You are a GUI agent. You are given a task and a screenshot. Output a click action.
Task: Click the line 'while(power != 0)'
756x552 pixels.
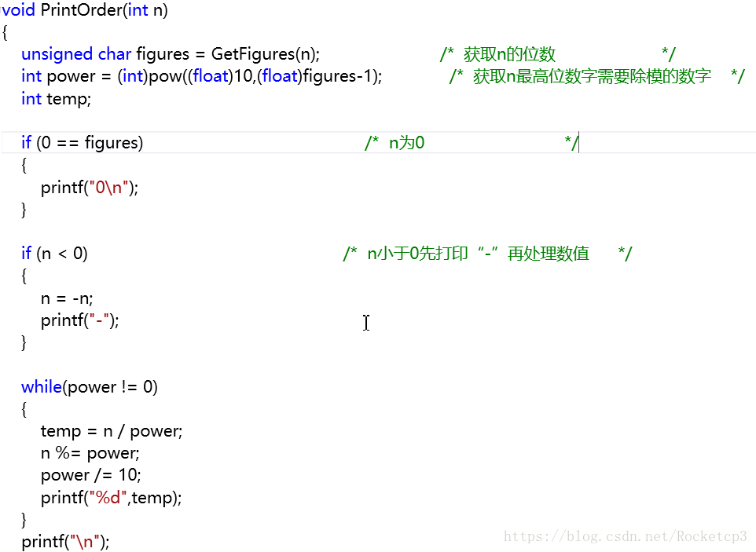click(x=90, y=387)
